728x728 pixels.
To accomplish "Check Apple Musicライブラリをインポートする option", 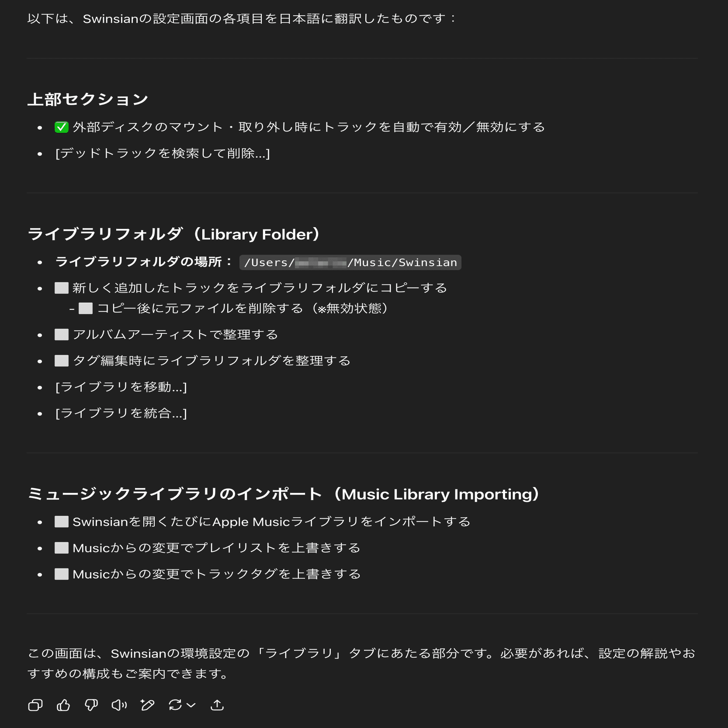I will click(62, 521).
